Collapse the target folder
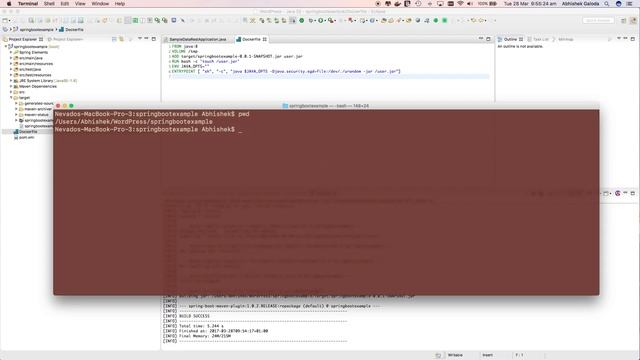 pyautogui.click(x=11, y=98)
